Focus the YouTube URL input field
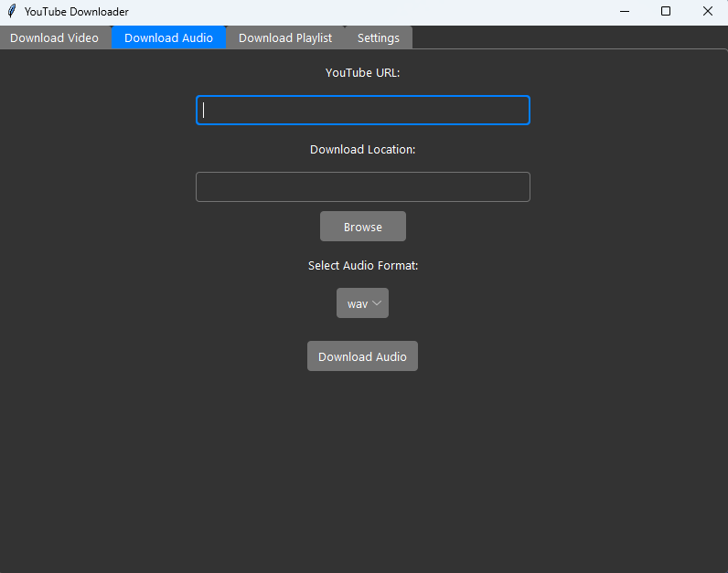728x573 pixels. [x=362, y=110]
